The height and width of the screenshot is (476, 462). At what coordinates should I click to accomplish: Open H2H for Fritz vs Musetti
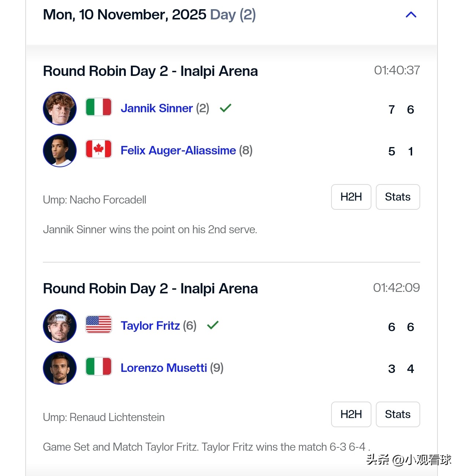click(351, 414)
